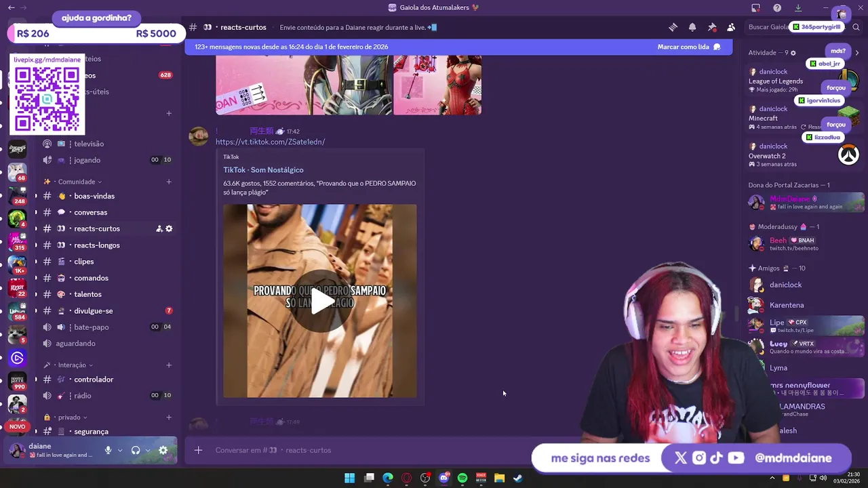Collapse the privado category
This screenshot has width=868, height=488.
pyautogui.click(x=65, y=418)
